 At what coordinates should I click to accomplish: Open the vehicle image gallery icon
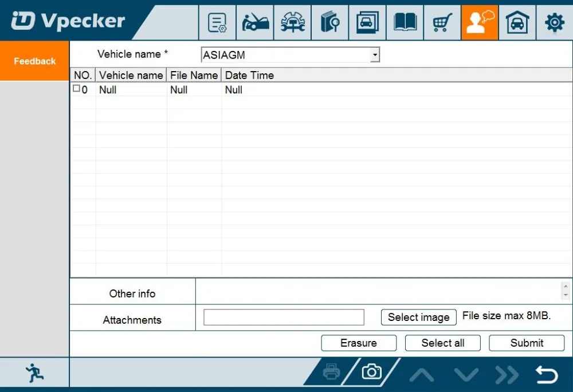click(x=368, y=23)
